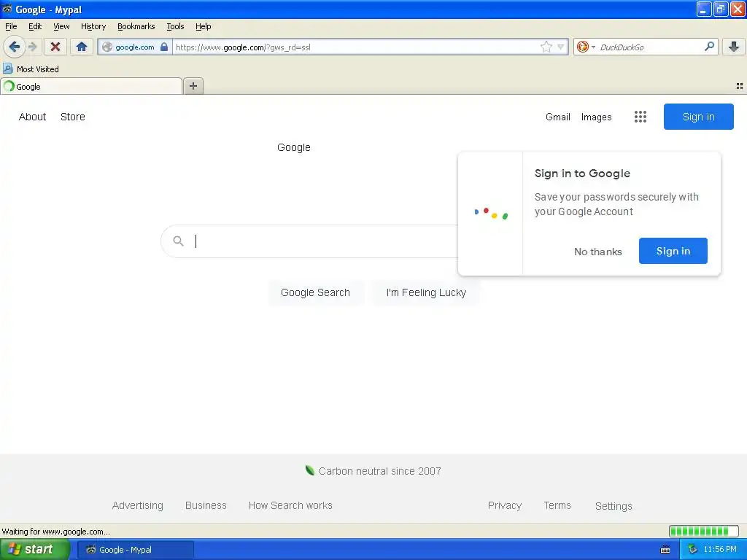This screenshot has width=747, height=560.
Task: Open the Privacy footer link
Action: 505,505
